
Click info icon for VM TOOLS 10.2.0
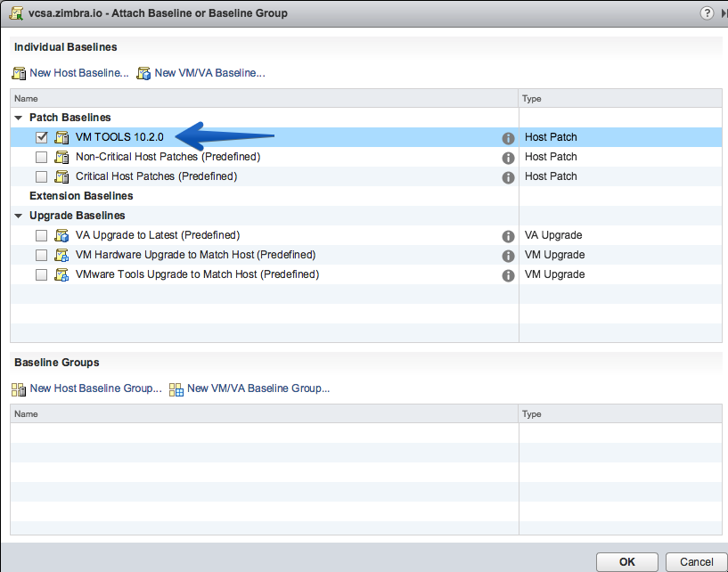click(508, 138)
